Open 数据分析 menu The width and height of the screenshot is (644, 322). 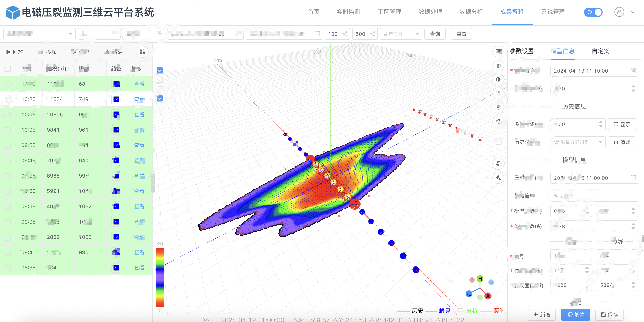(471, 12)
